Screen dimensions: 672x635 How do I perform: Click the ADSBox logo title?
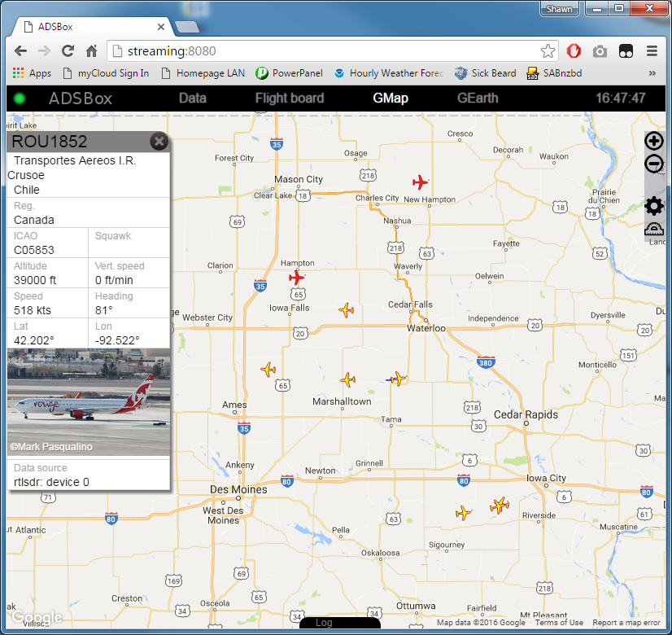(81, 99)
